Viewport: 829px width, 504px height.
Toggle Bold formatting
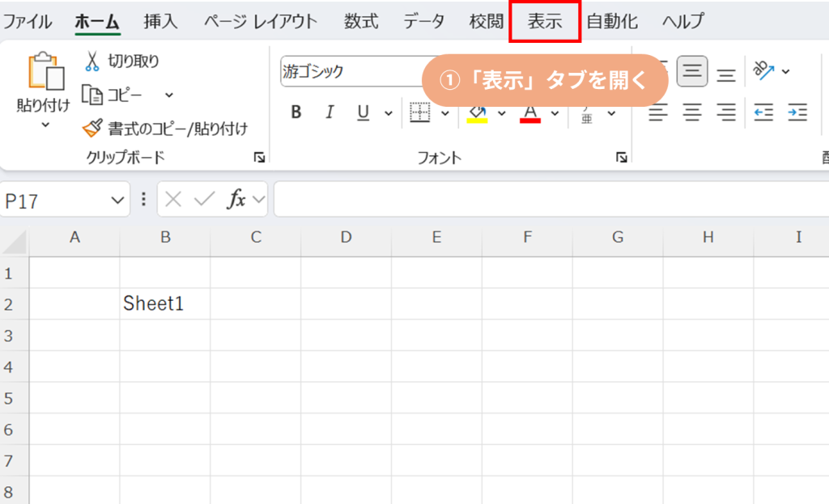[x=296, y=112]
